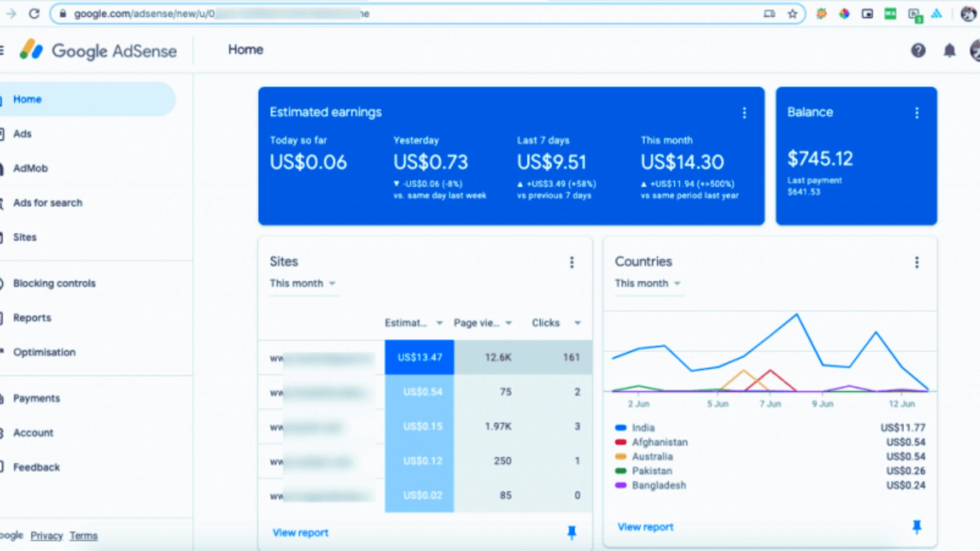Open Ads in the sidebar

22,134
